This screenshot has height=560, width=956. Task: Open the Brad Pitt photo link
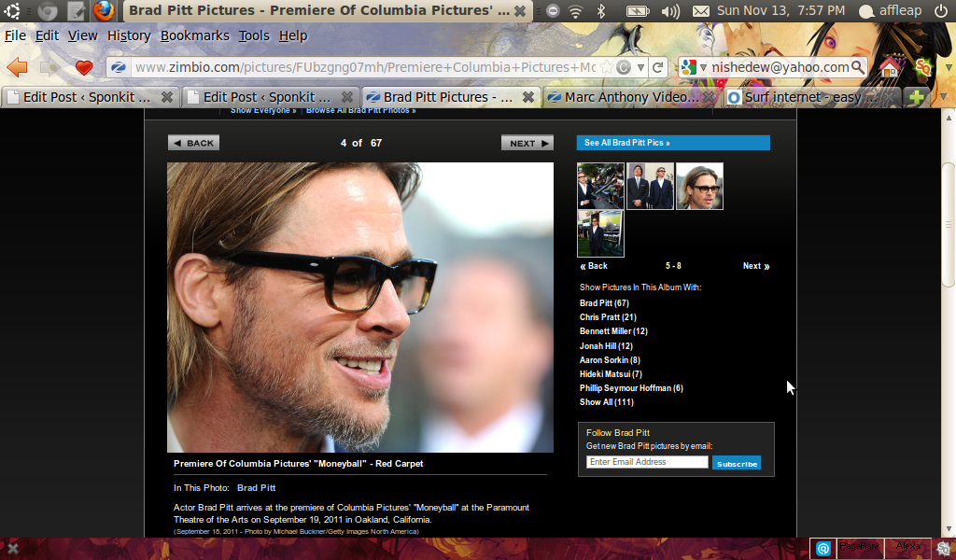tap(256, 487)
